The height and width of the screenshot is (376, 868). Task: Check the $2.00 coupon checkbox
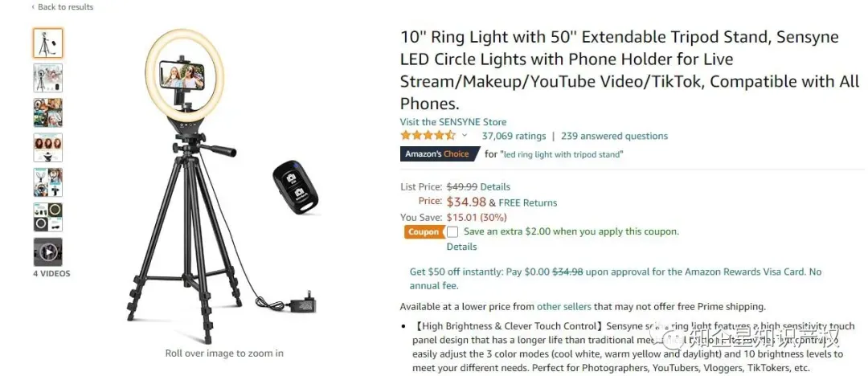(452, 232)
